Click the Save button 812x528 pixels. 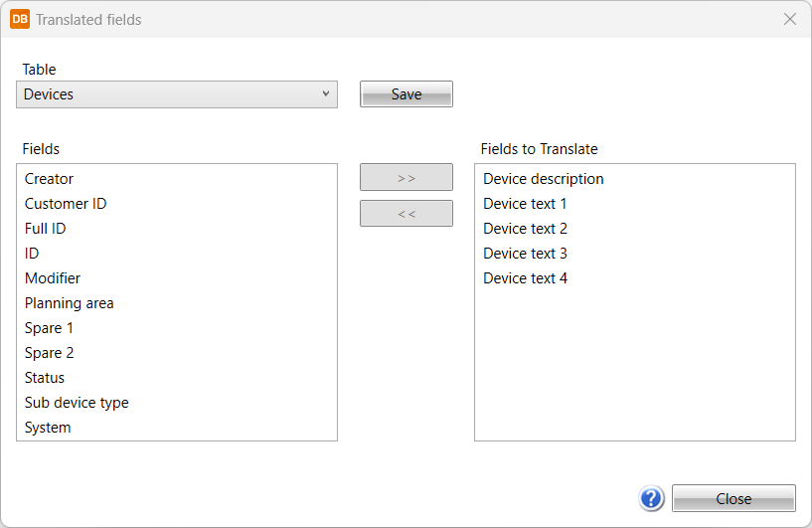[406, 94]
